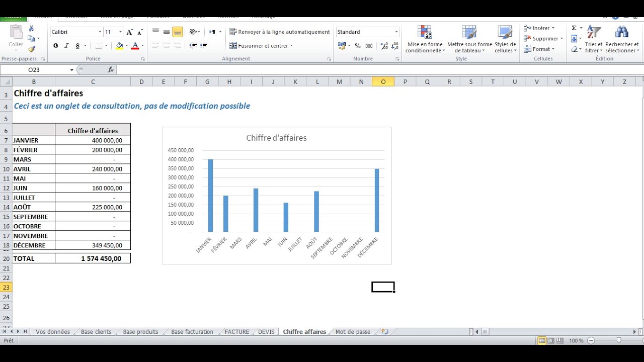Open Mettre sous forme de tableau menu
The width and height of the screenshot is (644, 362).
click(469, 39)
